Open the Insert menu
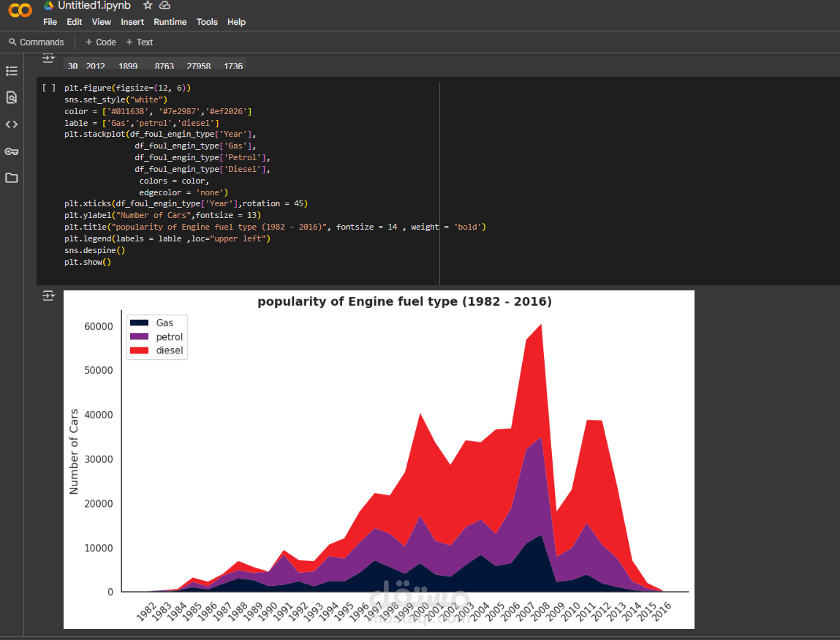Screen dimensions: 840x640 tap(132, 22)
